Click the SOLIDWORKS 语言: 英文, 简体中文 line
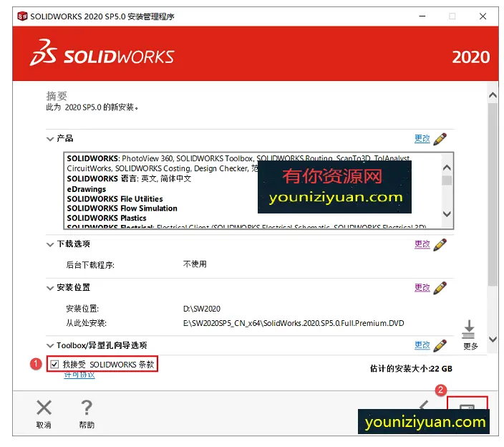The image size is (504, 447). coord(129,178)
